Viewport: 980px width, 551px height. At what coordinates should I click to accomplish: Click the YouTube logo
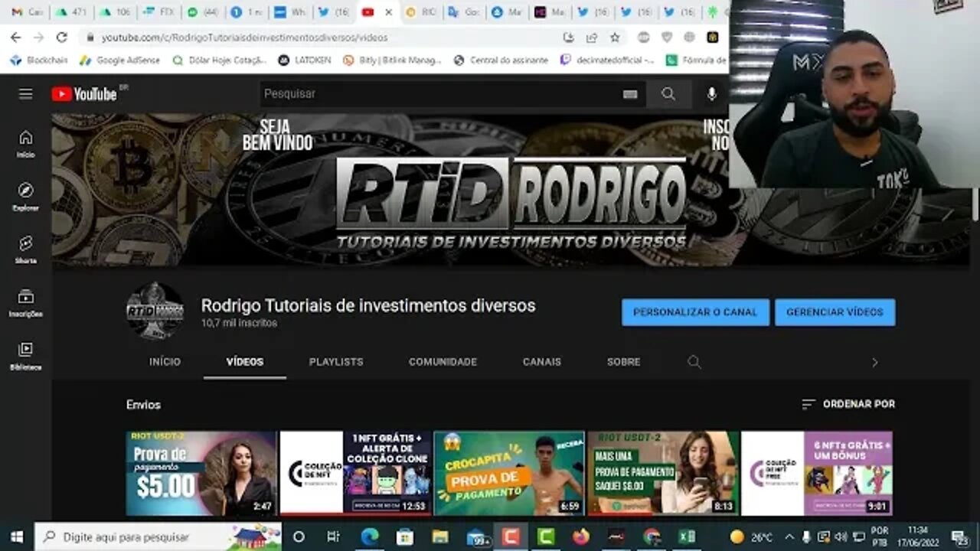(x=84, y=94)
